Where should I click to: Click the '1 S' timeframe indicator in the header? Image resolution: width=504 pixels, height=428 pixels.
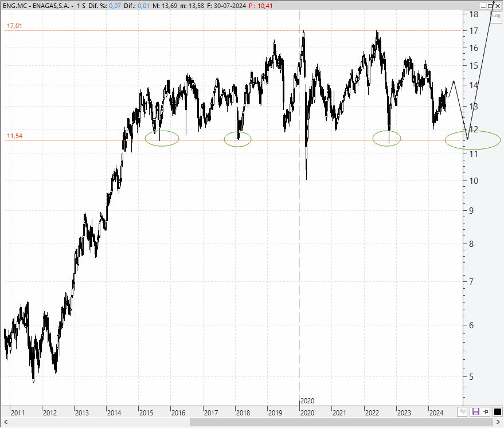(81, 6)
